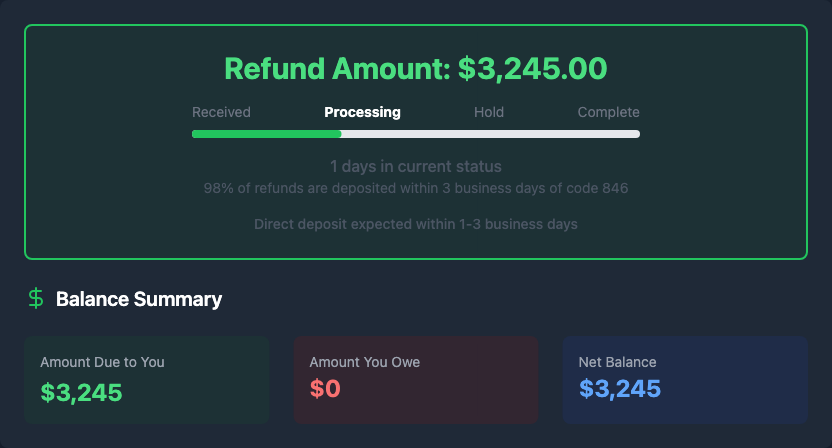The width and height of the screenshot is (832, 448).
Task: Click the code 846 refund statistics text
Action: [x=415, y=187]
